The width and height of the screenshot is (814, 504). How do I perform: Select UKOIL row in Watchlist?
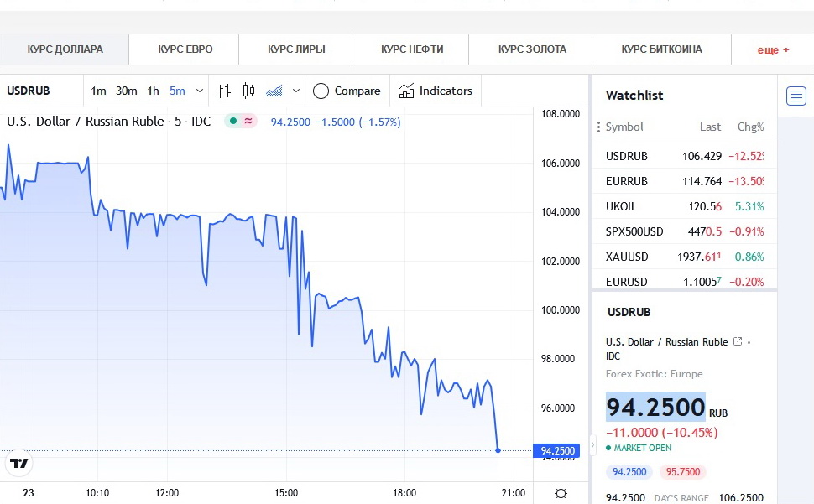tap(685, 206)
